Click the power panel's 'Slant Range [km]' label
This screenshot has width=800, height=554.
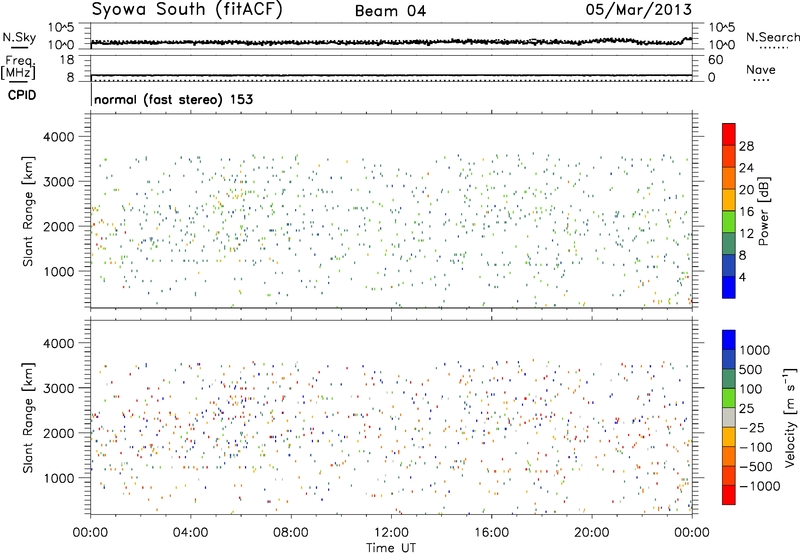pos(28,211)
